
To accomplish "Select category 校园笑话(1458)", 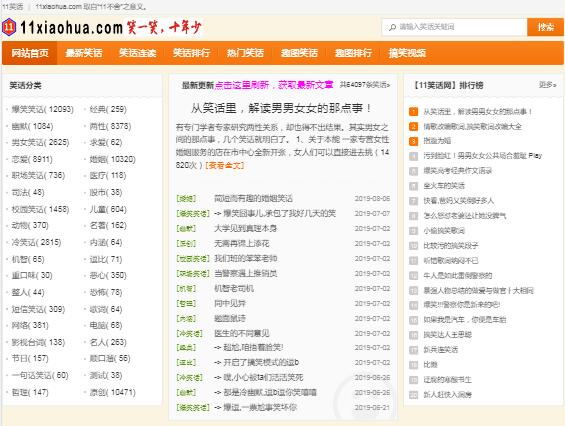I will point(40,209).
